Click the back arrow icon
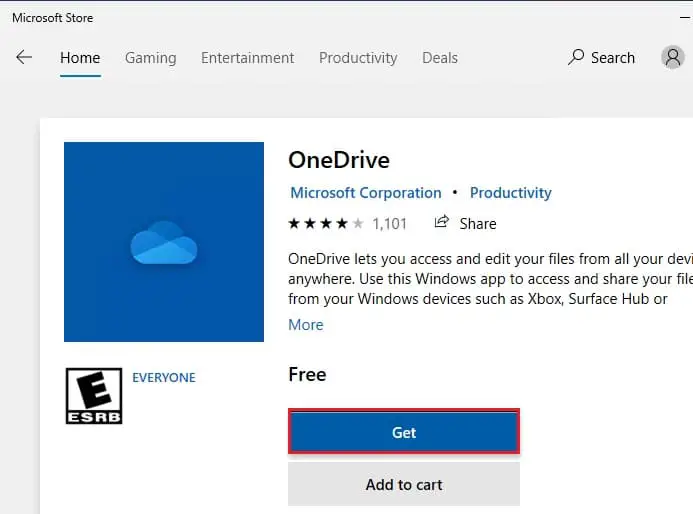The image size is (693, 514). pos(24,57)
